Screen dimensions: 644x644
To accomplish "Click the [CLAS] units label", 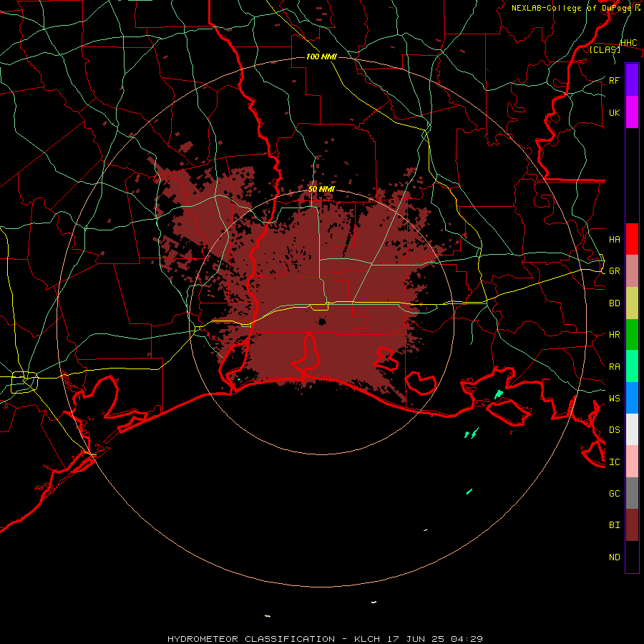I will [605, 49].
